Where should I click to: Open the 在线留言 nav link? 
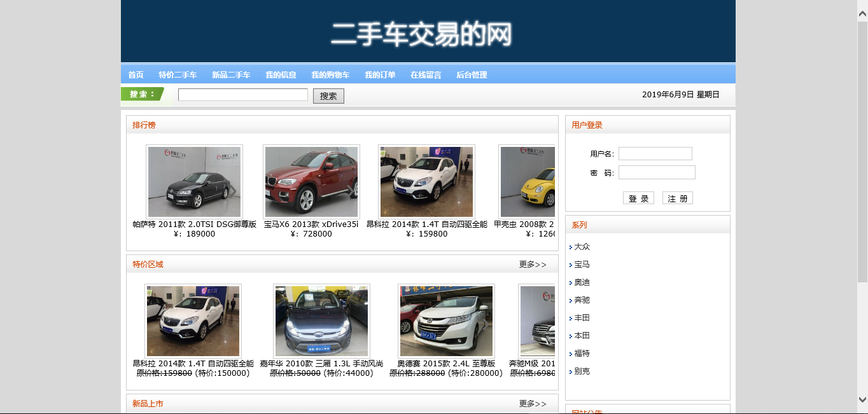[426, 75]
